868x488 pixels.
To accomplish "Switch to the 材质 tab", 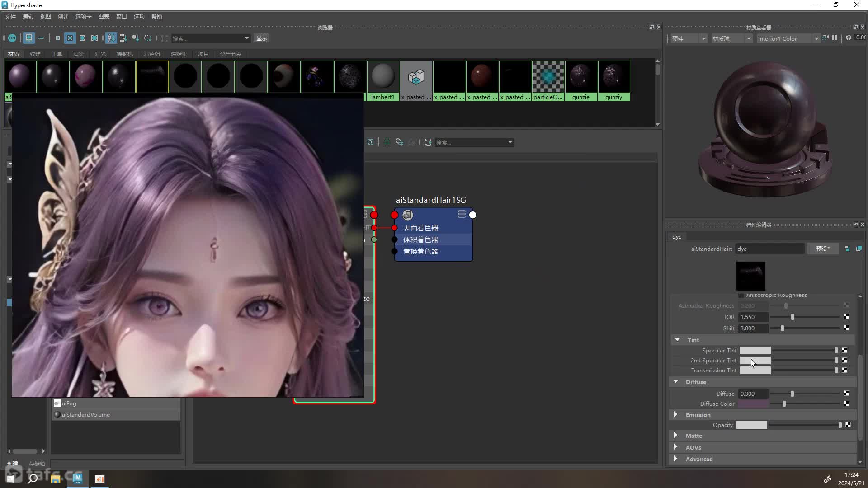I will pos(14,54).
